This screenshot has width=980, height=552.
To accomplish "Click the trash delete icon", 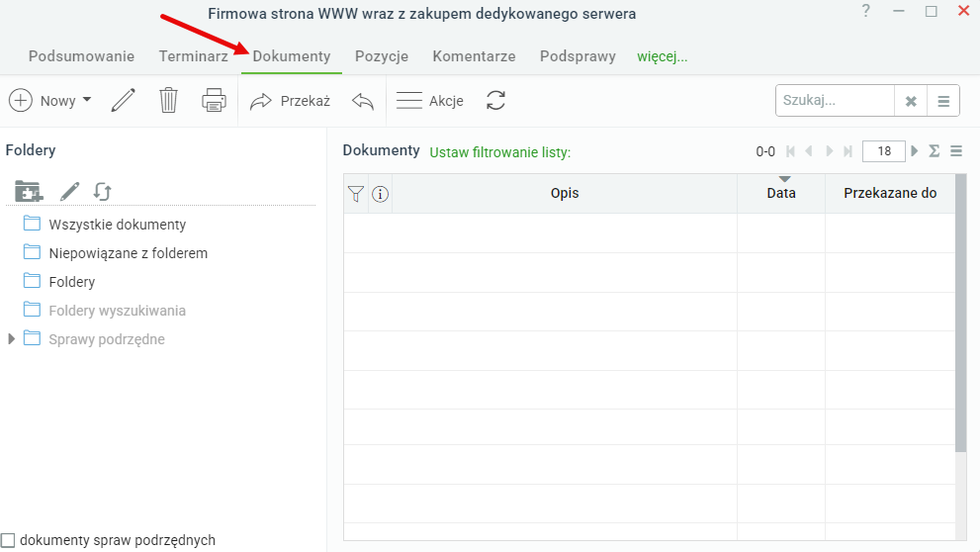I will pyautogui.click(x=168, y=100).
